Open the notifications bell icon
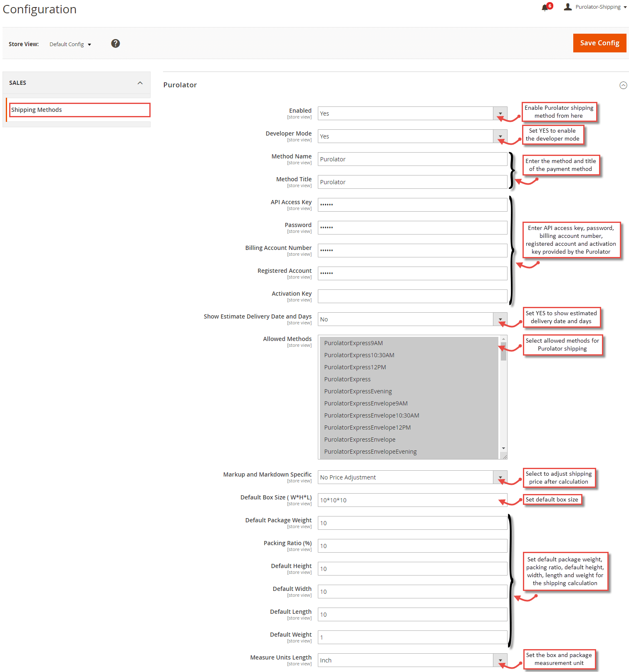 click(x=545, y=7)
